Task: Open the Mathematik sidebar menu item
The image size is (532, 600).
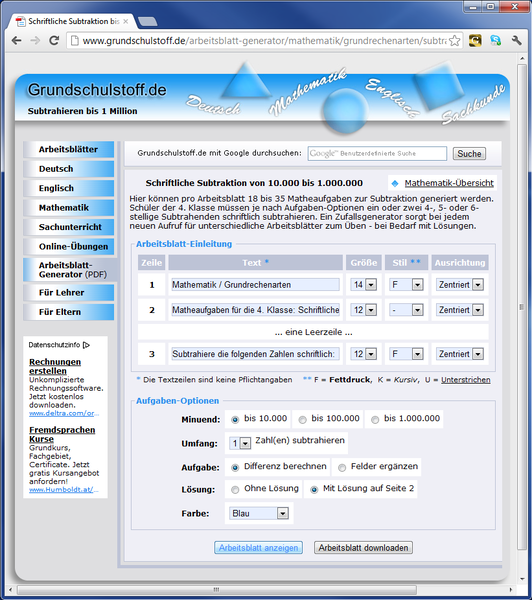Action: click(69, 208)
